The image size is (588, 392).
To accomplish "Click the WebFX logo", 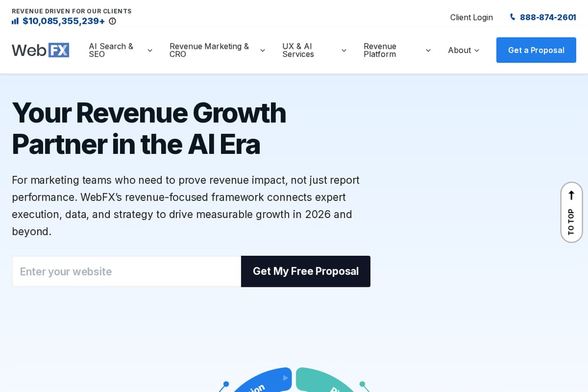I will click(x=41, y=50).
